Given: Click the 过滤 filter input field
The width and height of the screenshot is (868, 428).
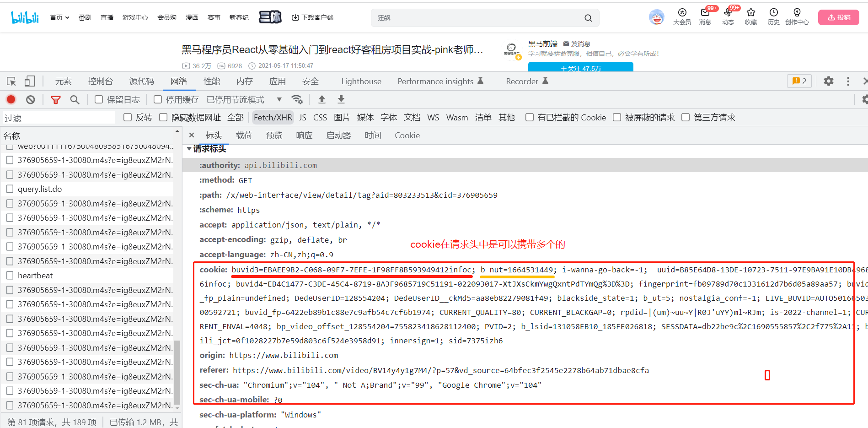Looking at the screenshot, I should pyautogui.click(x=59, y=118).
